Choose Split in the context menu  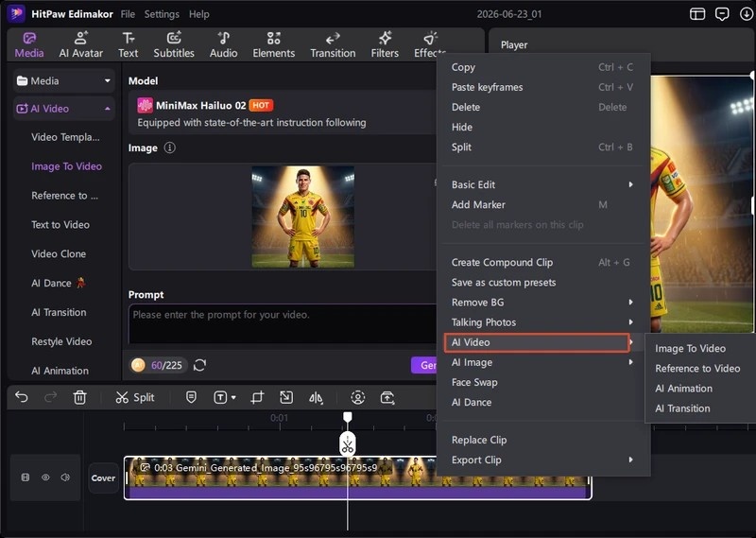(x=542, y=148)
